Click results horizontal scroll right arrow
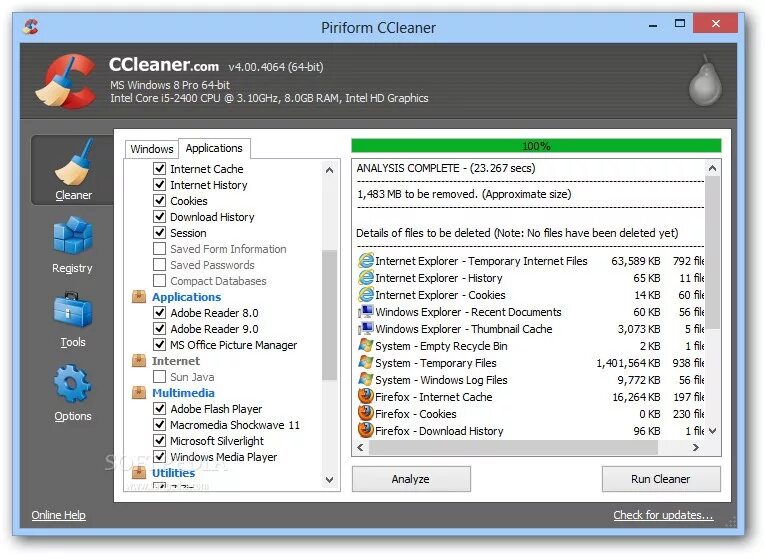The width and height of the screenshot is (765, 556). pyautogui.click(x=696, y=447)
